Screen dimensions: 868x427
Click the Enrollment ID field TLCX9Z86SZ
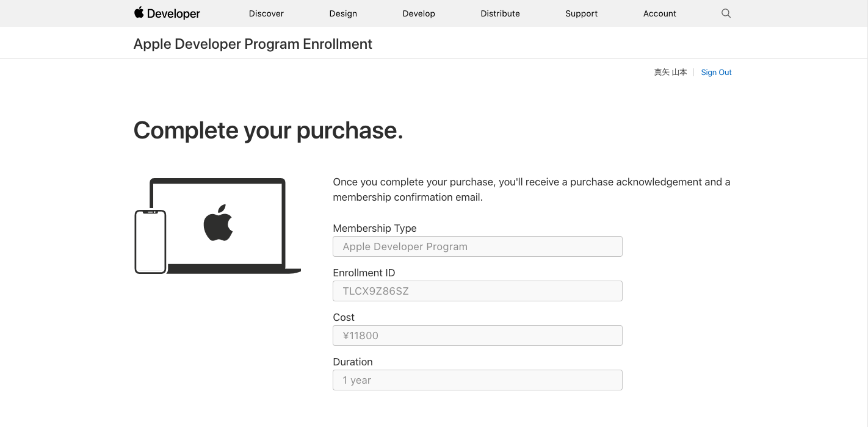[477, 291]
